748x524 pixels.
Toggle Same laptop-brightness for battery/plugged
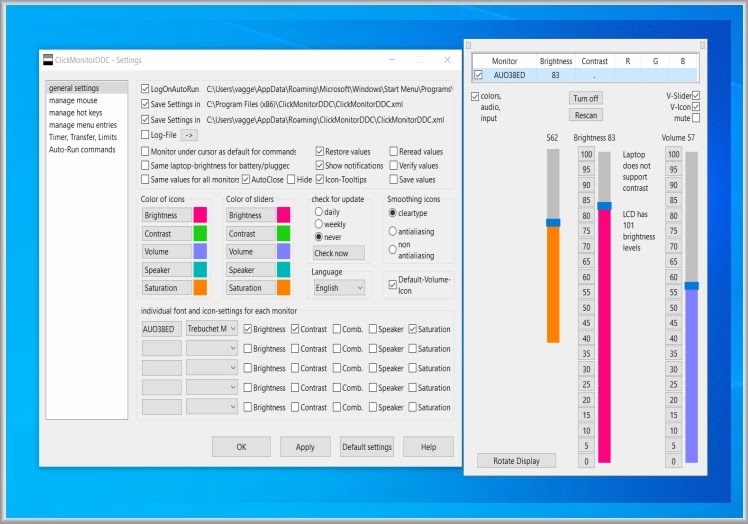coord(145,165)
